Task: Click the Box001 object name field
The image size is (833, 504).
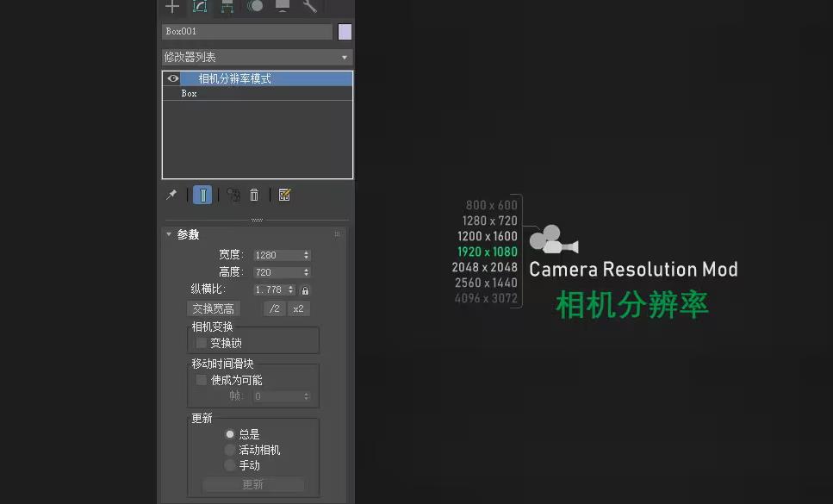Action: [x=247, y=31]
